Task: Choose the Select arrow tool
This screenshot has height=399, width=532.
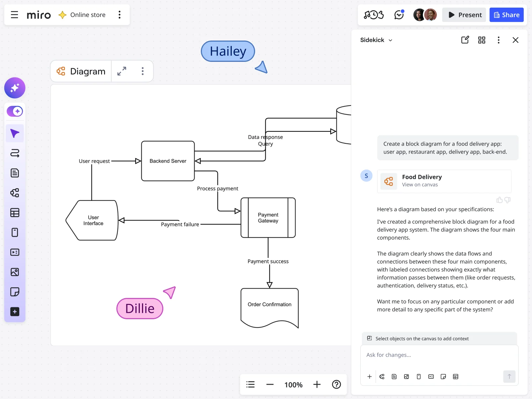Action: coord(15,133)
